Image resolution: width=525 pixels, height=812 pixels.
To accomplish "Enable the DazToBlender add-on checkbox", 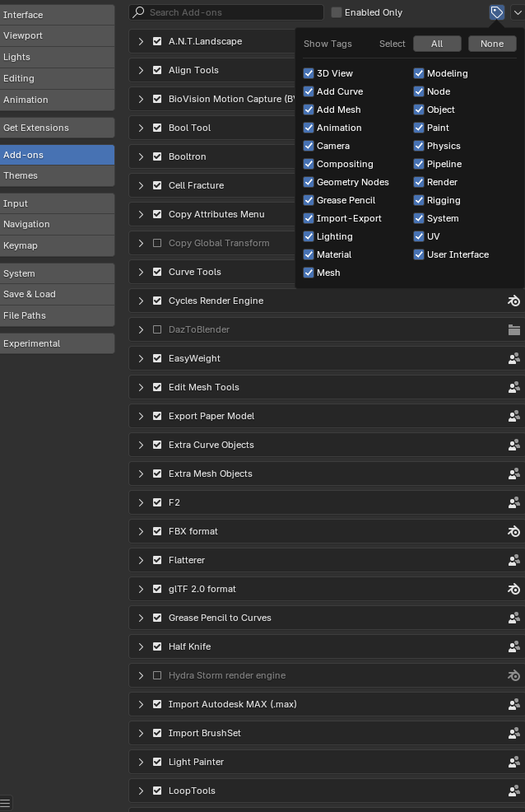I will pos(157,330).
